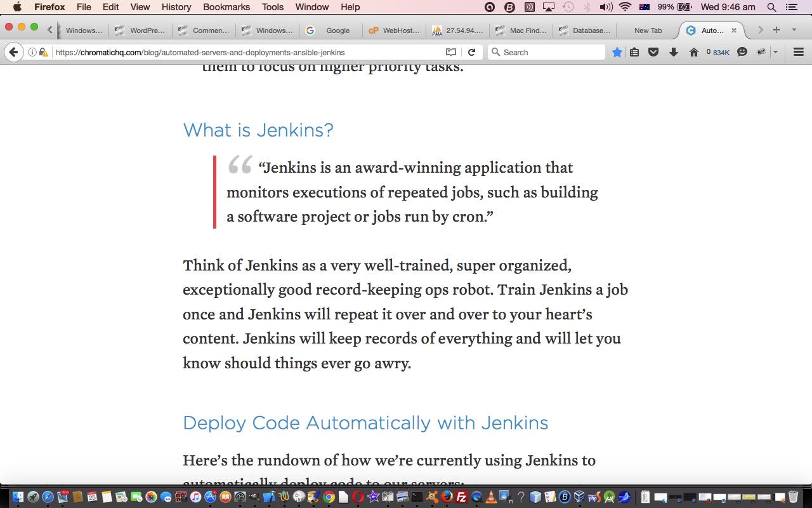812x508 pixels.
Task: Open the Bookmarks menu
Action: coord(226,7)
